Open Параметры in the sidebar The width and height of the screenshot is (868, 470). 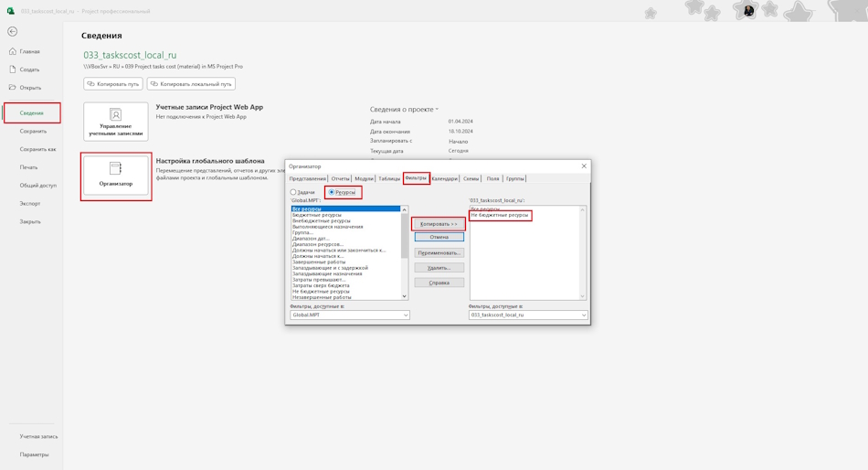coord(35,454)
